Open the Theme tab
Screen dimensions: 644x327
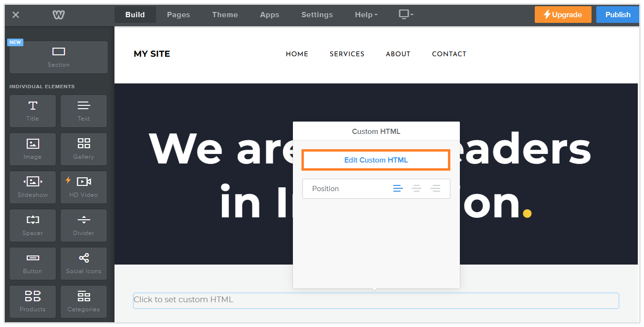coord(225,15)
